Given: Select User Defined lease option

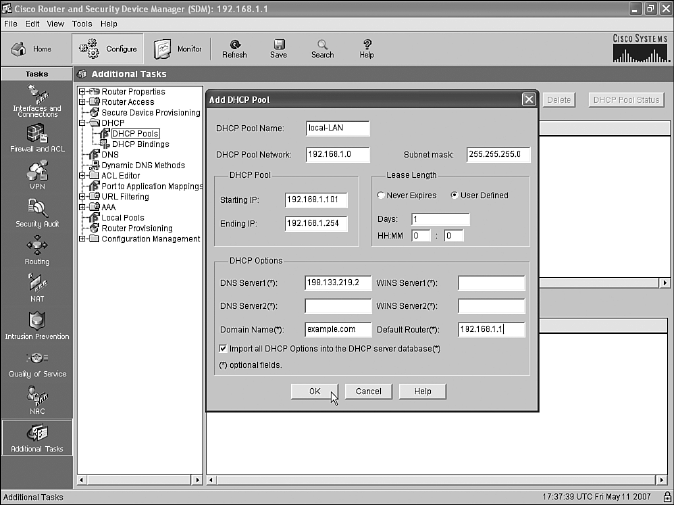Looking at the screenshot, I should point(454,195).
